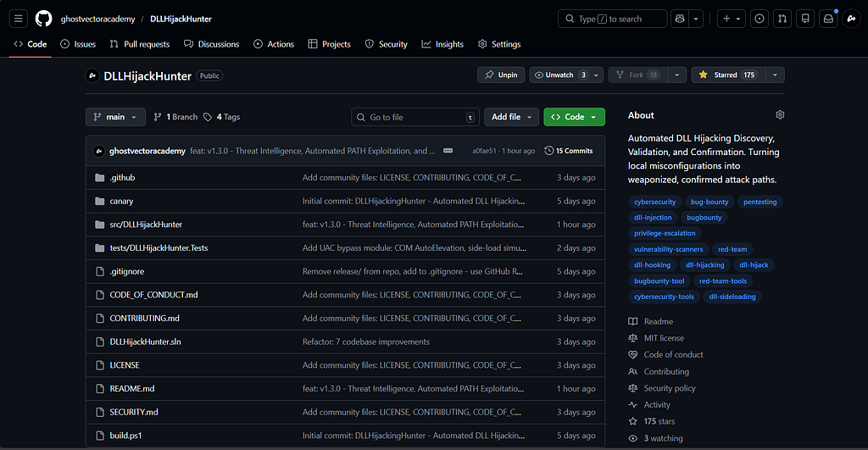Screen dimensions: 868x450
Task: Click the star icon beside 175 stars
Action: [632, 421]
